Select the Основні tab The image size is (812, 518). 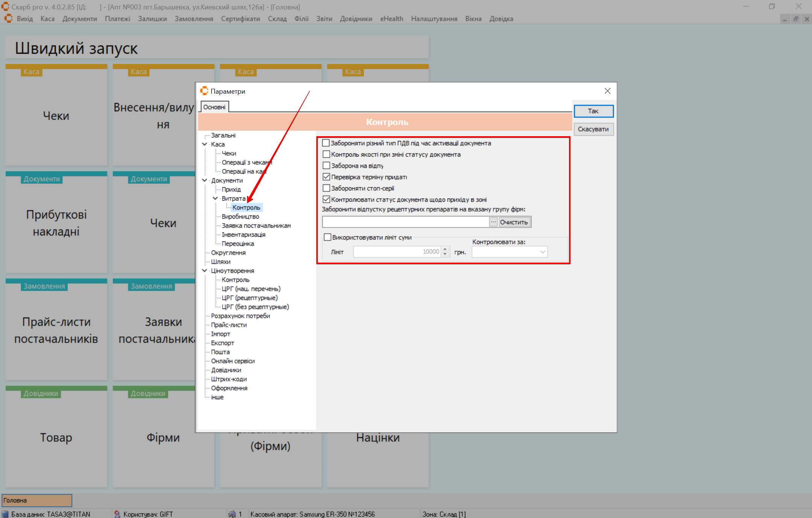(214, 107)
